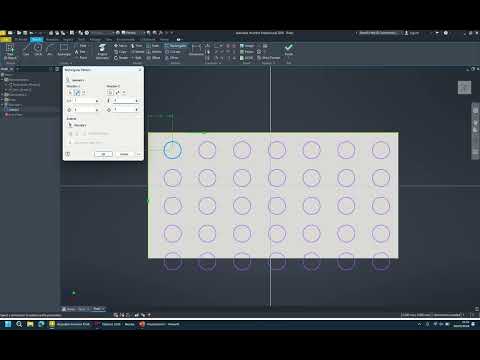Select the Circle sketch tool

click(38, 50)
